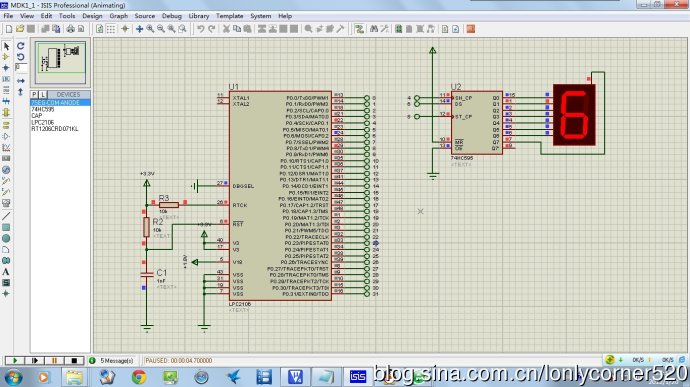Image resolution: width=690 pixels, height=387 pixels.
Task: Open the Source menu
Action: coord(144,16)
